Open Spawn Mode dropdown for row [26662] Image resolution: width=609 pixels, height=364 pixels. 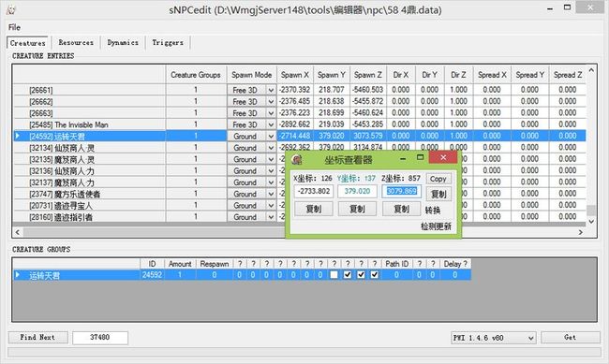271,102
